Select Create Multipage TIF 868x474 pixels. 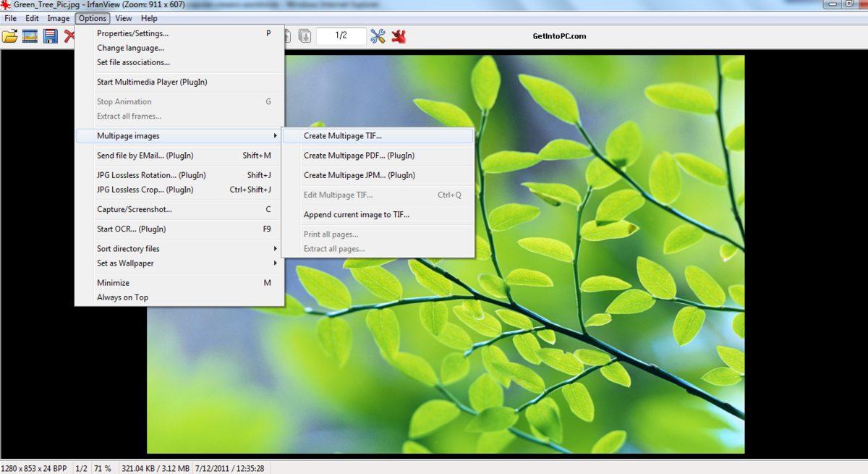(343, 136)
